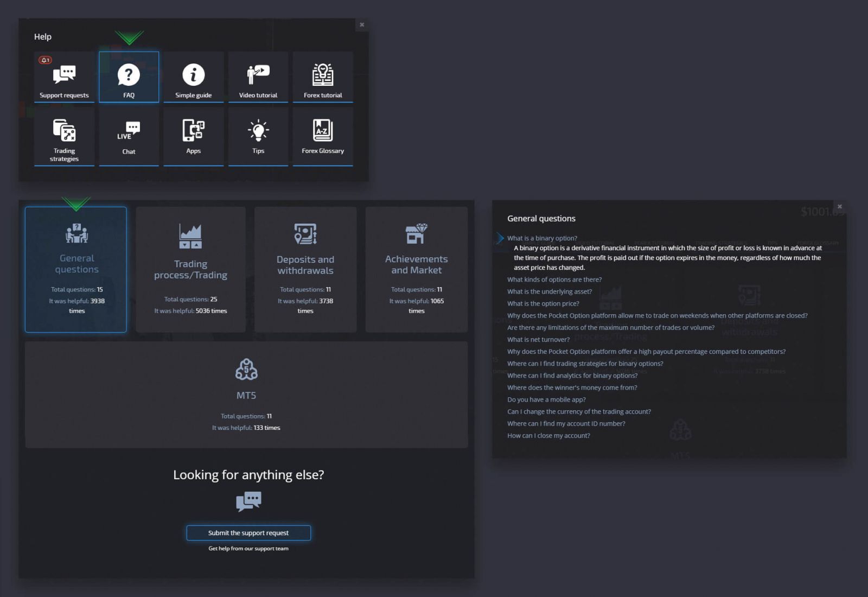Click the Trading process chart icon

(x=190, y=236)
